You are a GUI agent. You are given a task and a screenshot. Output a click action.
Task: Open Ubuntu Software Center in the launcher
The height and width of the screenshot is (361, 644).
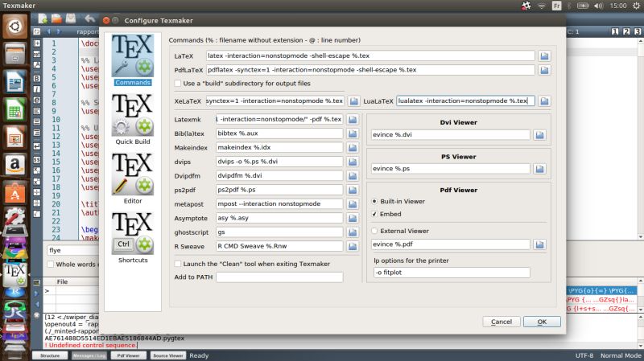pos(14,192)
